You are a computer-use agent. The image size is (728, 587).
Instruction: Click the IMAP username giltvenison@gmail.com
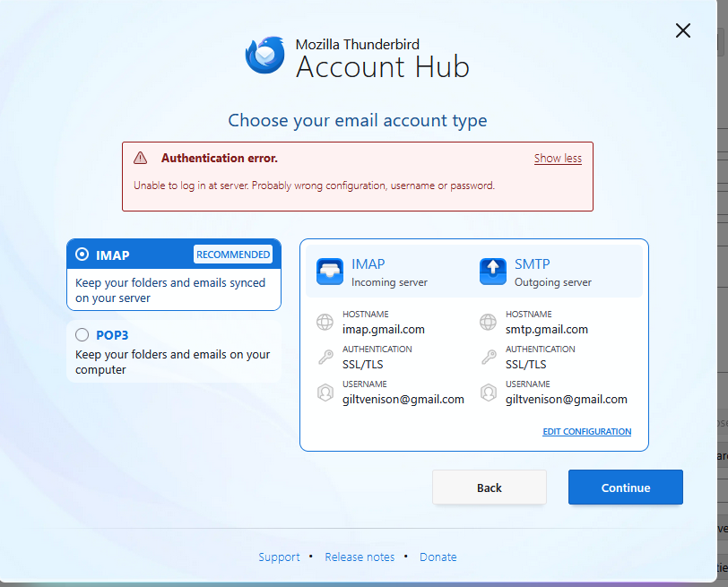[403, 400]
